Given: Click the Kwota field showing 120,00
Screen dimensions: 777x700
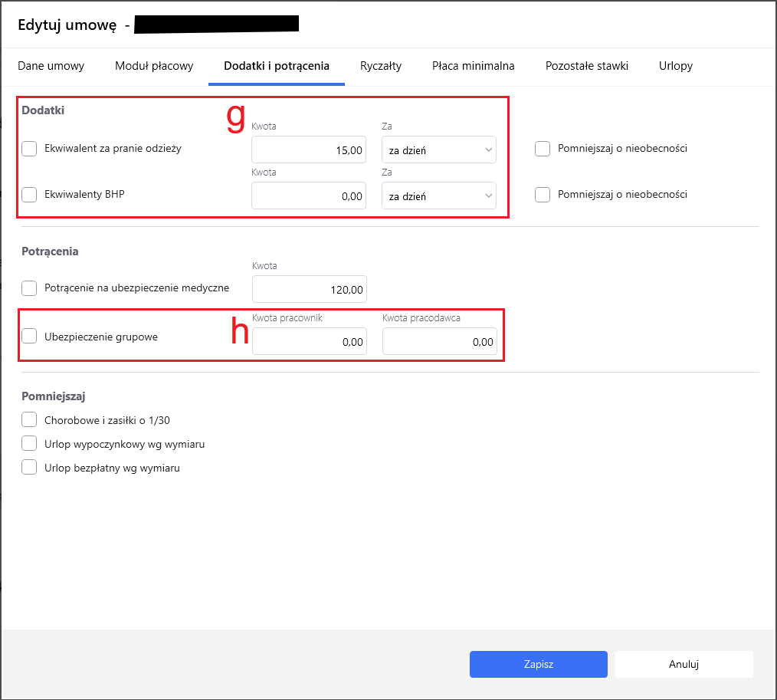Looking at the screenshot, I should 310,290.
